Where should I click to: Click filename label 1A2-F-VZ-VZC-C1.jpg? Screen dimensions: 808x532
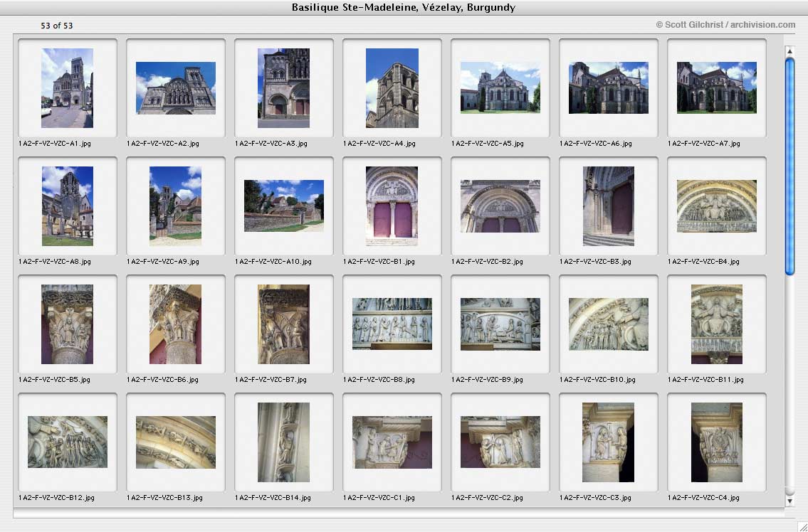pos(379,497)
